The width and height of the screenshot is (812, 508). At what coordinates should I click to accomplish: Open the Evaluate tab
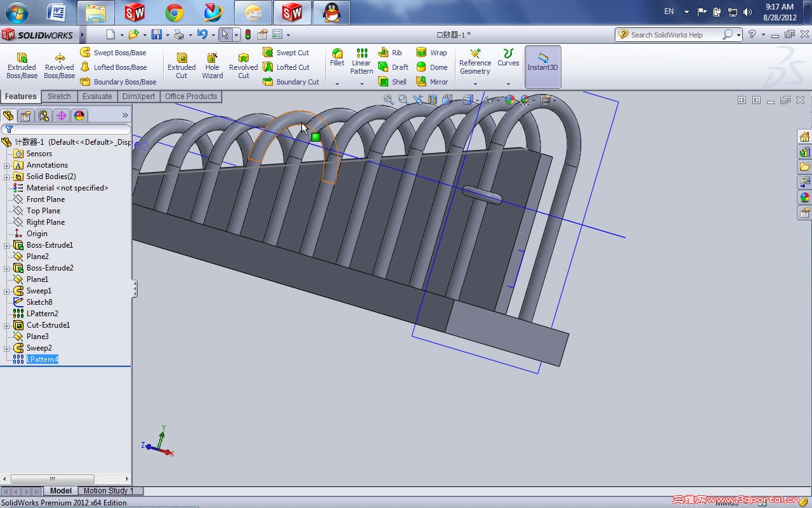tap(97, 97)
